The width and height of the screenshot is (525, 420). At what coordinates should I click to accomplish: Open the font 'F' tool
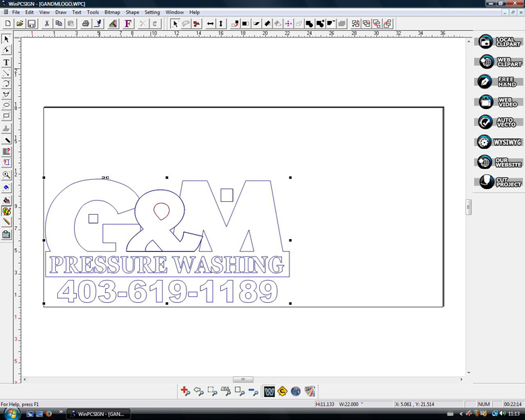click(x=128, y=24)
